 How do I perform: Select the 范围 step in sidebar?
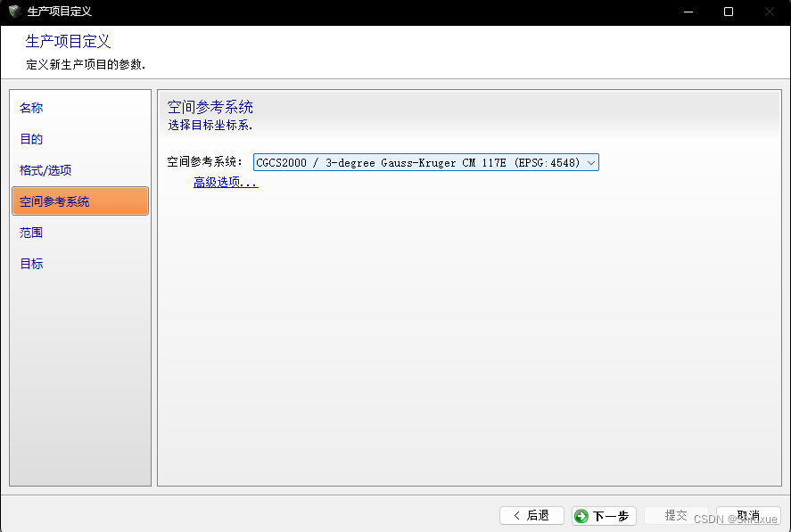tap(30, 232)
